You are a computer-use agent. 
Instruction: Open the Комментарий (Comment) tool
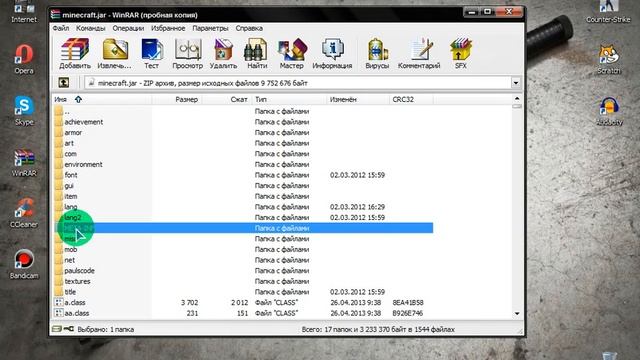click(419, 53)
